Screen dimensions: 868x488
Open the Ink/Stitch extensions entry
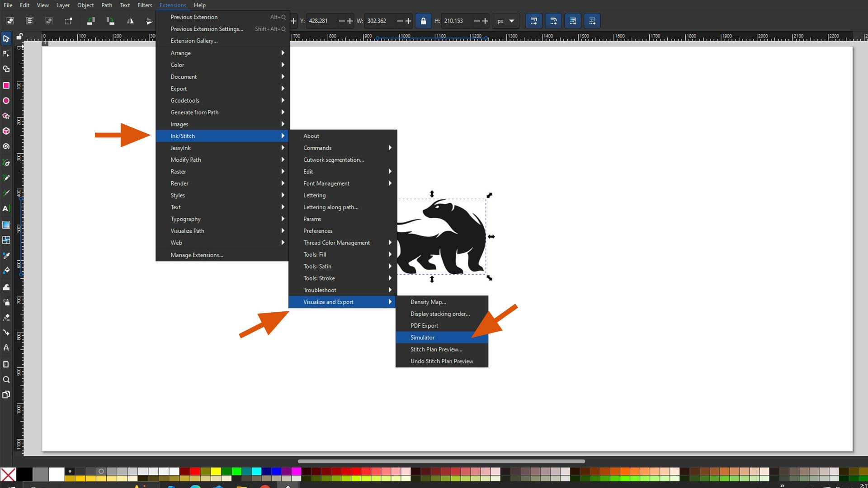(x=222, y=136)
